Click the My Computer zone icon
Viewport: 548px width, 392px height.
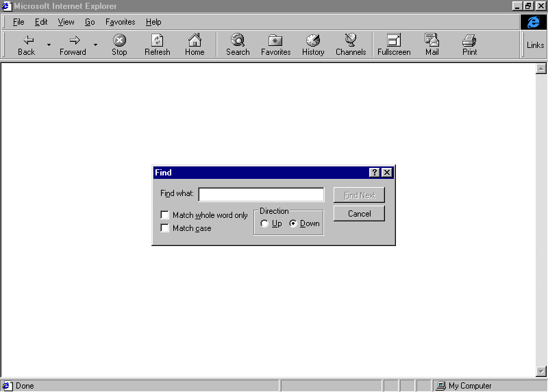(441, 386)
